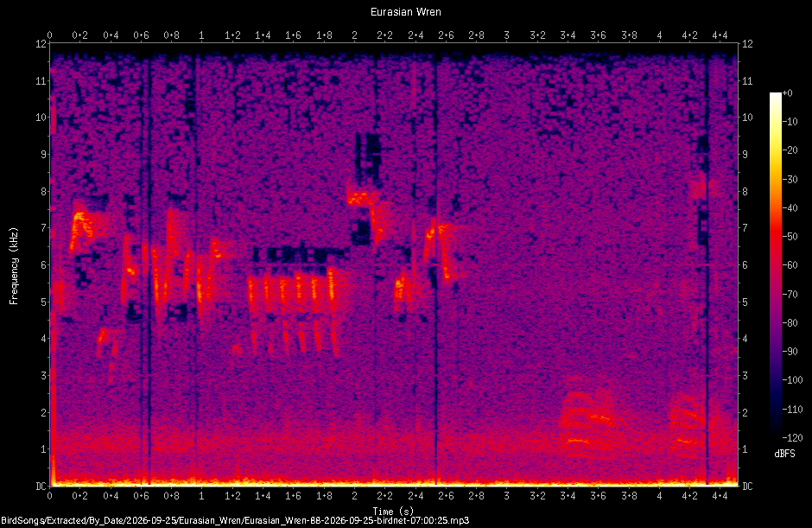Click the "4.2" tick on the bottom time axis
The height and width of the screenshot is (528, 812).
tap(690, 496)
